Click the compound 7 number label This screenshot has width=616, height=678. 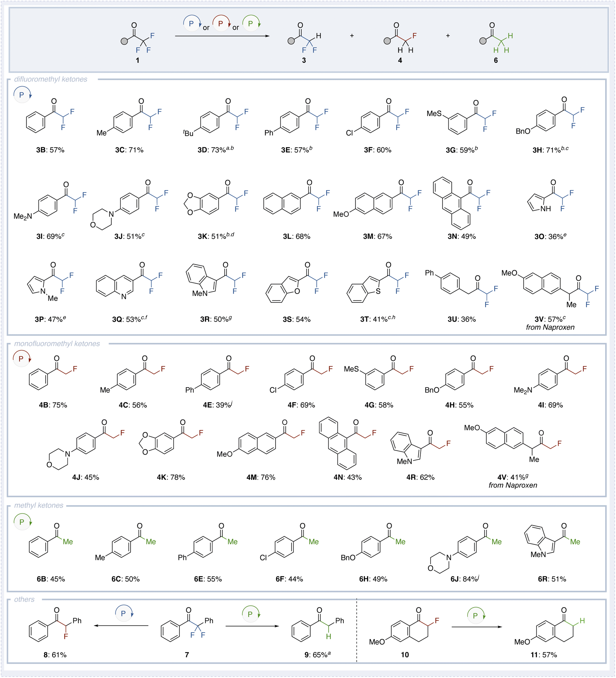[187, 655]
